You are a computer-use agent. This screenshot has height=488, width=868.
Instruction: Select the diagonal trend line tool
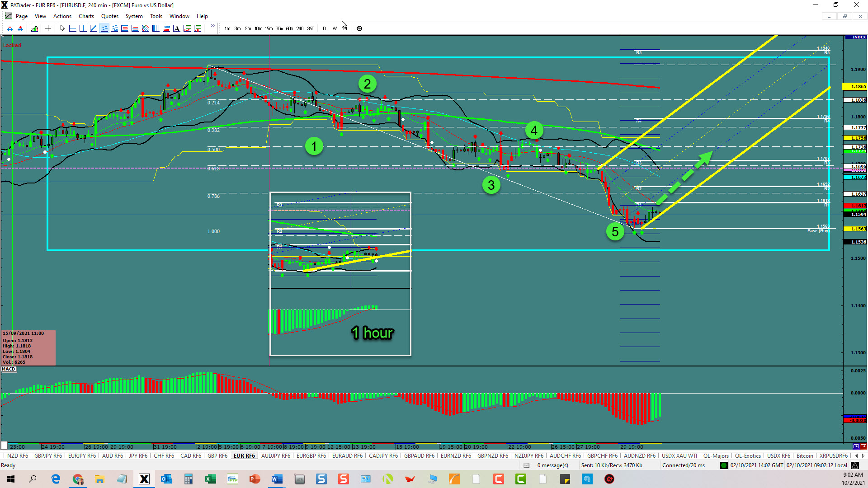pos(93,28)
